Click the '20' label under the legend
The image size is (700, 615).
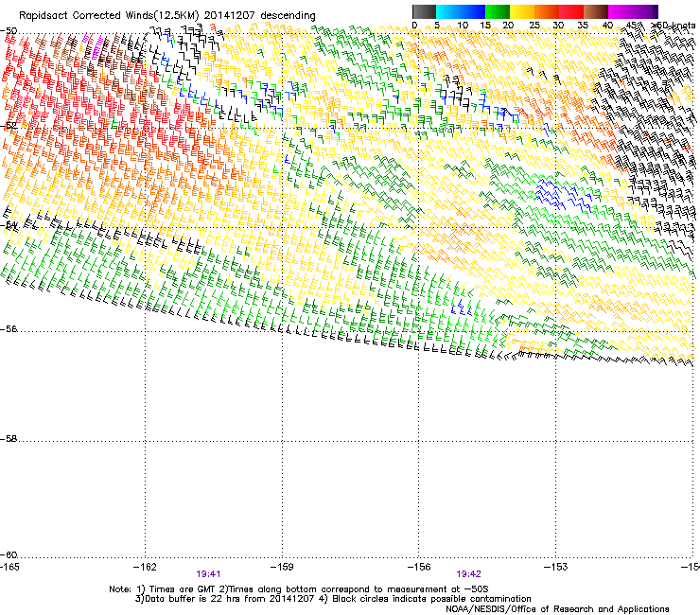point(508,25)
